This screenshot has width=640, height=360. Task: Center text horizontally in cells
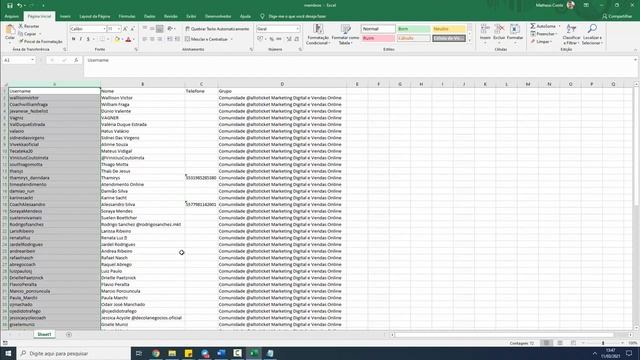pos(152,39)
